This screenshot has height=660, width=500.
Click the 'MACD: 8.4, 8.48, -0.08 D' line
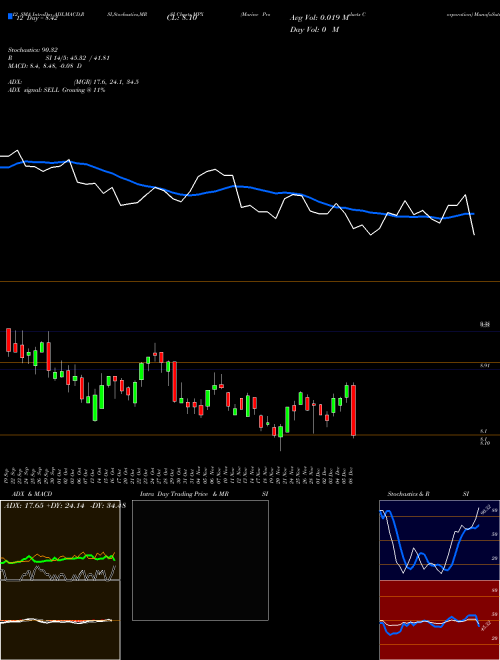[x=45, y=66]
